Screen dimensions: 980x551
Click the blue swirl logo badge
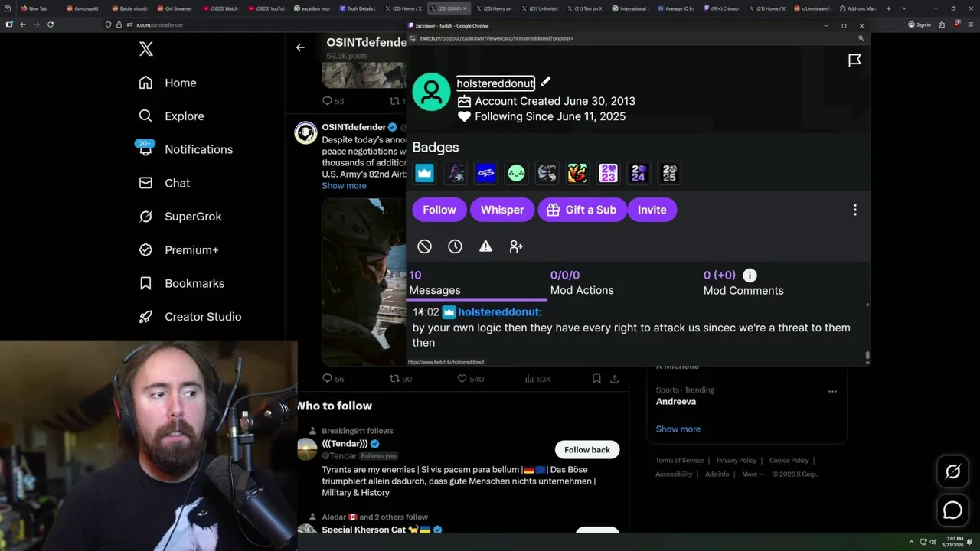pyautogui.click(x=486, y=174)
